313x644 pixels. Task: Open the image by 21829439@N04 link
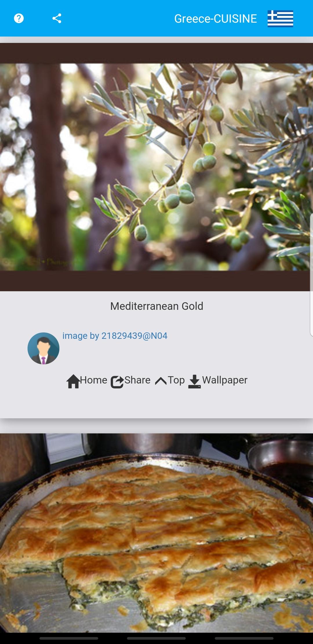click(115, 336)
